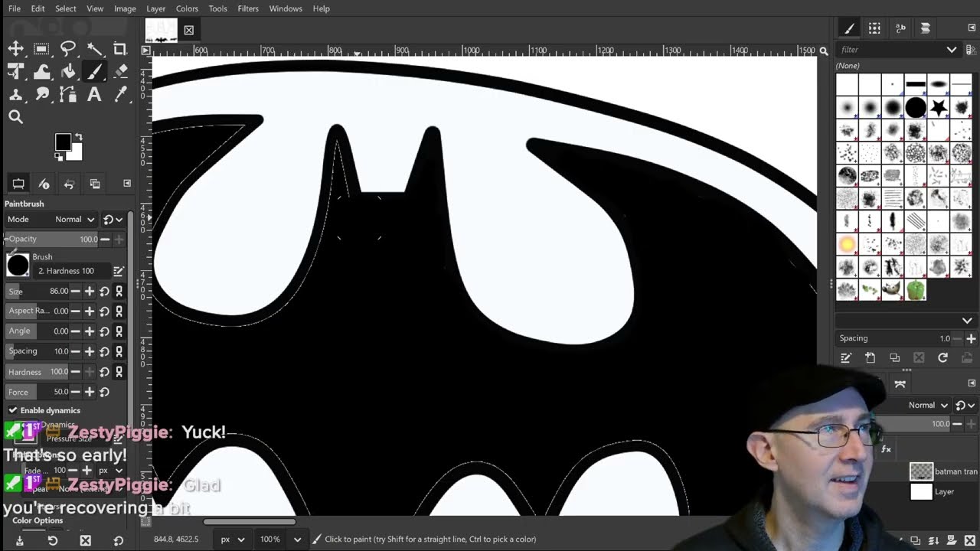Screen dimensions: 980x551
Task: Close the batman image tab
Action: 188,31
